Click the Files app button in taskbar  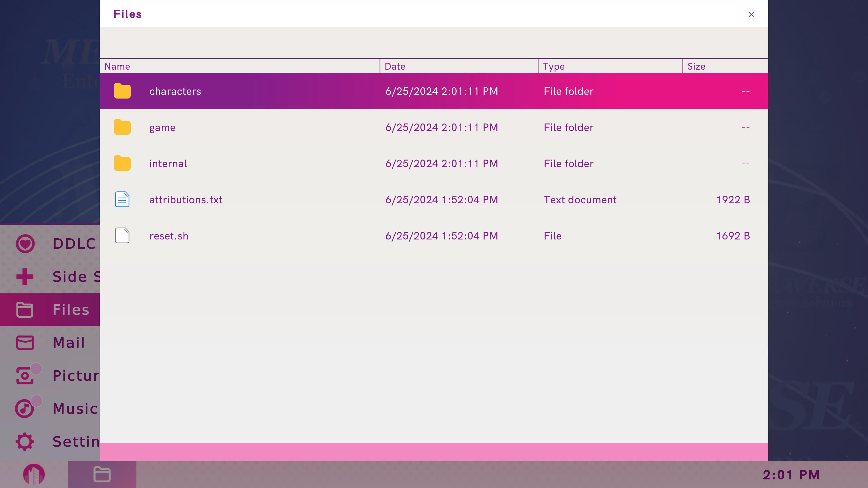(102, 474)
